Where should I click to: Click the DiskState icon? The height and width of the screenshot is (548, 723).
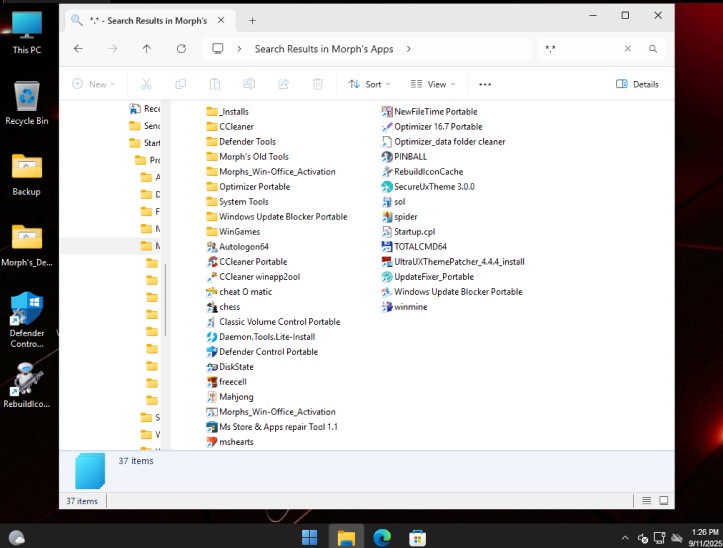(212, 367)
